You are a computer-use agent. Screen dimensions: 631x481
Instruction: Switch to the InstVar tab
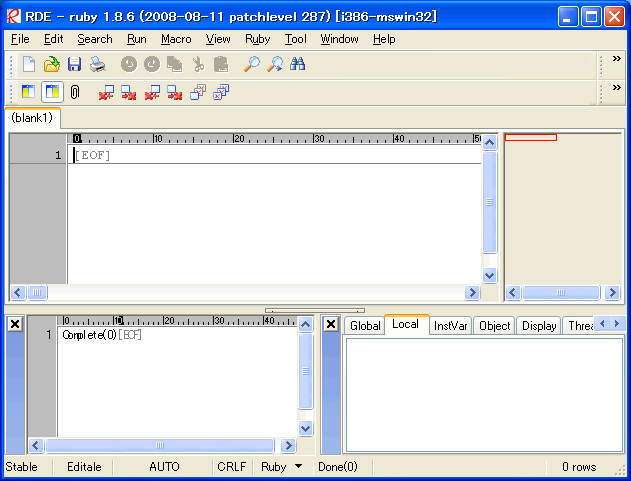point(450,326)
